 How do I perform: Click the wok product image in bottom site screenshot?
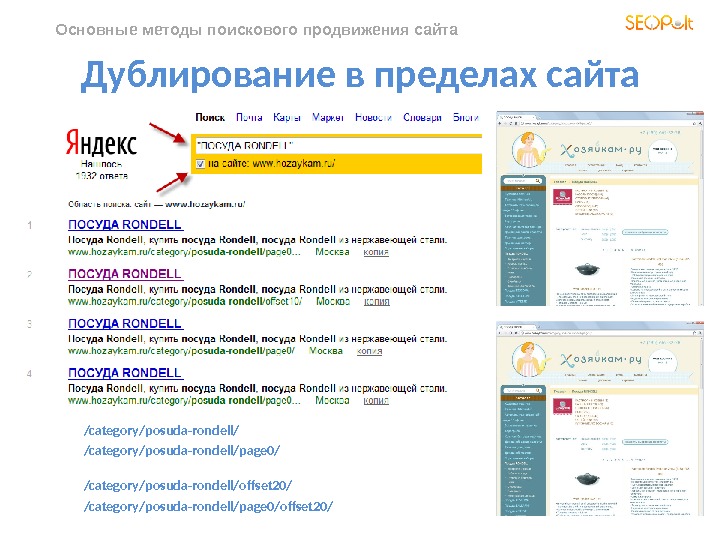tap(587, 479)
